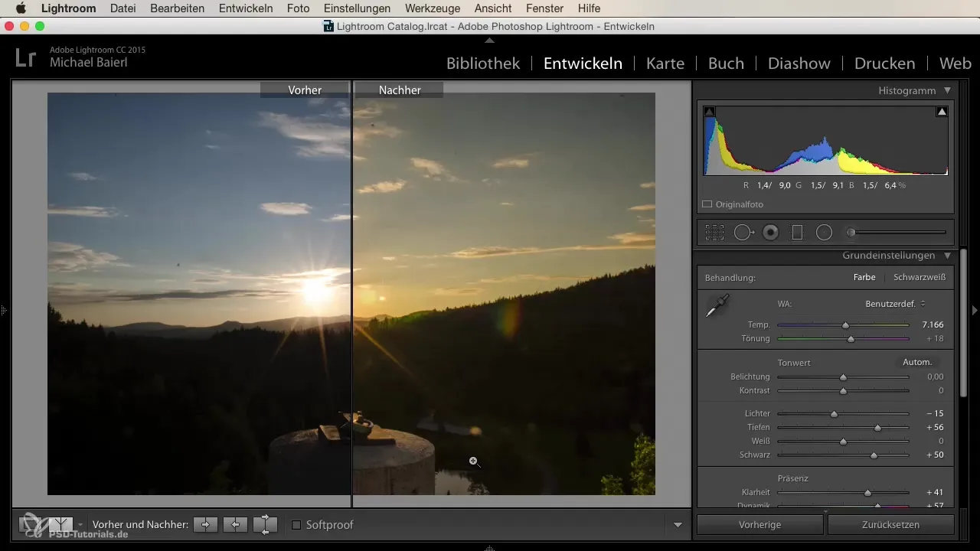Collapse the Grundeinstellungen panel
Viewport: 980px width, 551px height.
click(x=947, y=256)
